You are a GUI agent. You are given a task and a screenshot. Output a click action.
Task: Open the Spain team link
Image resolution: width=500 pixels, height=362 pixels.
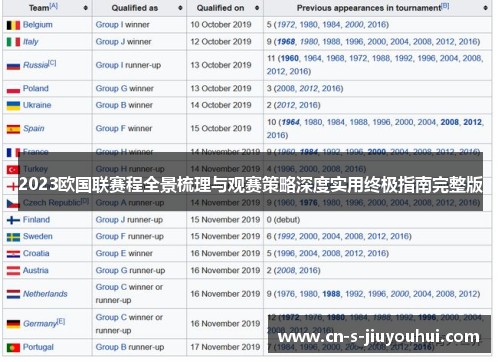click(34, 128)
